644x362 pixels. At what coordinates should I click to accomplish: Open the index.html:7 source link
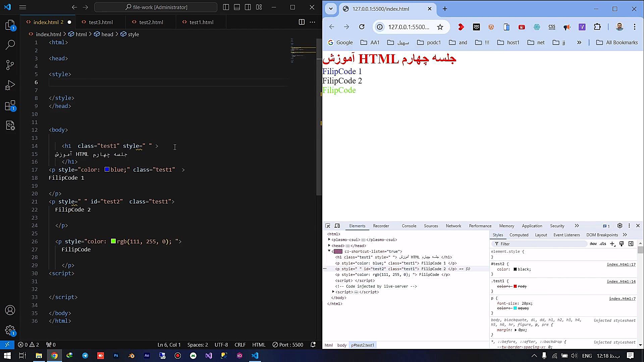622,299
